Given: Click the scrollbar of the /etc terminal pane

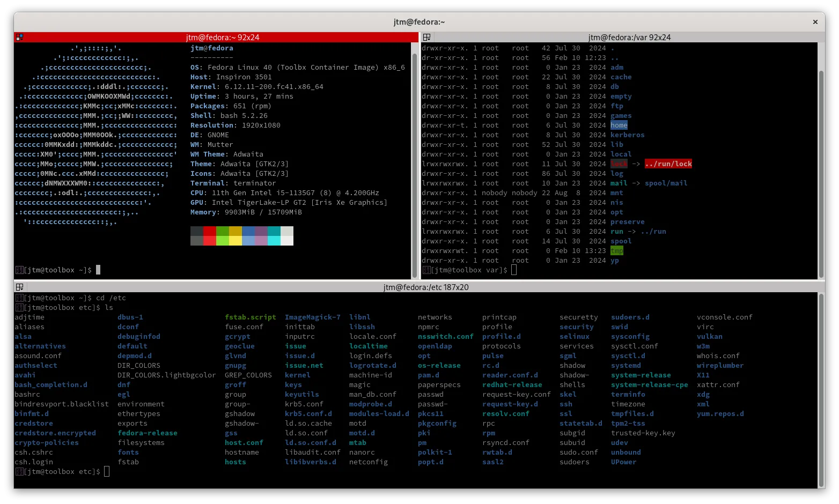Looking at the screenshot, I should (x=821, y=391).
